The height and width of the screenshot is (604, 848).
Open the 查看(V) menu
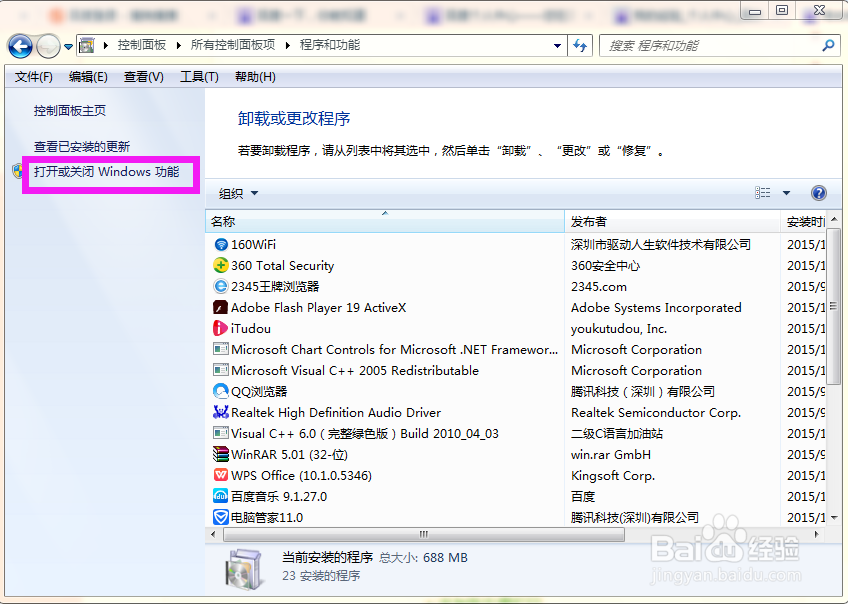tap(143, 77)
